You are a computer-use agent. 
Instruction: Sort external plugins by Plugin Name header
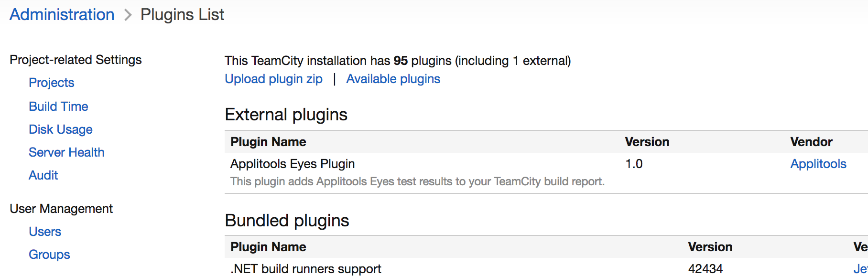(x=268, y=141)
